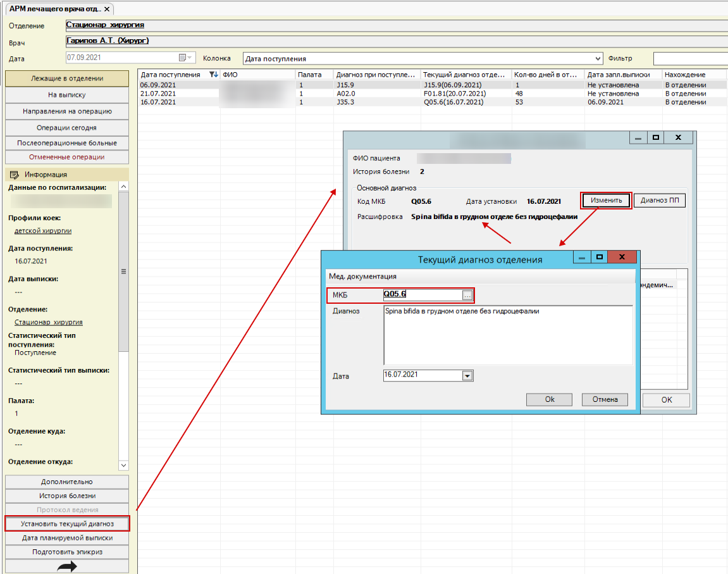Open the Дата dropdown in the diagnosis dialog
Screen dimensions: 728x574
(467, 376)
